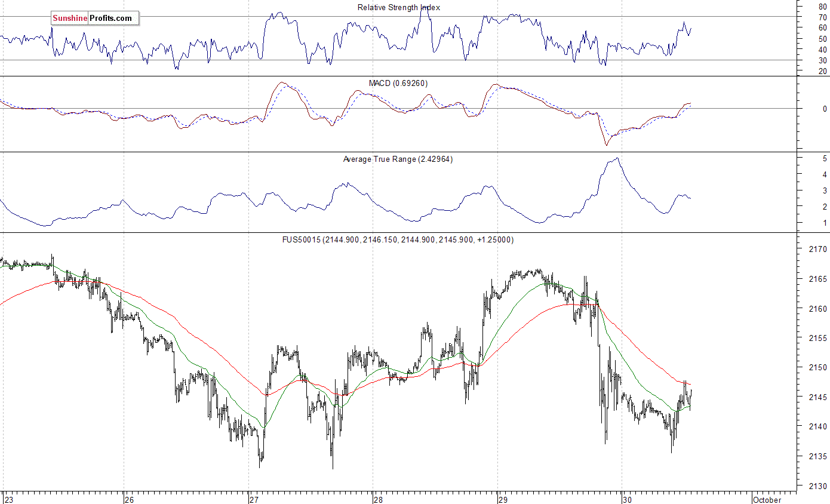Click the RSI axis value 20
830x504 pixels.
coord(823,71)
